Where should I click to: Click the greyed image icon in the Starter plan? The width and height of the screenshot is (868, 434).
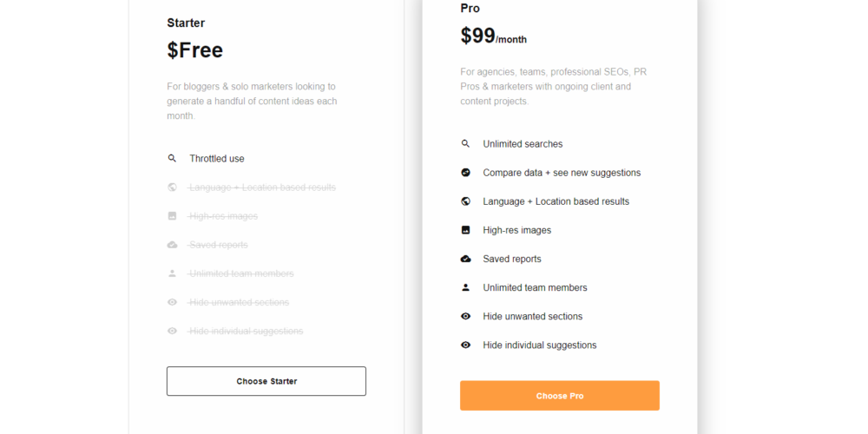172,216
